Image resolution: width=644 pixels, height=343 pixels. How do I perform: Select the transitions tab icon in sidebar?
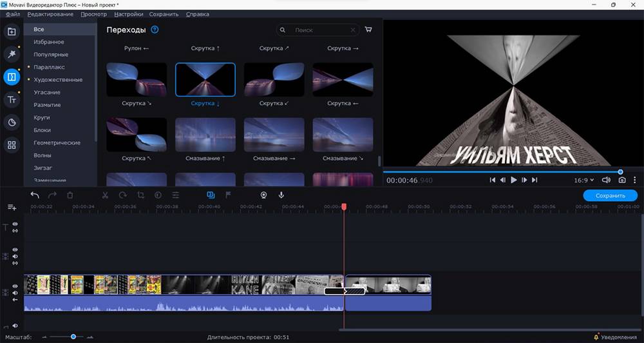[x=12, y=77]
